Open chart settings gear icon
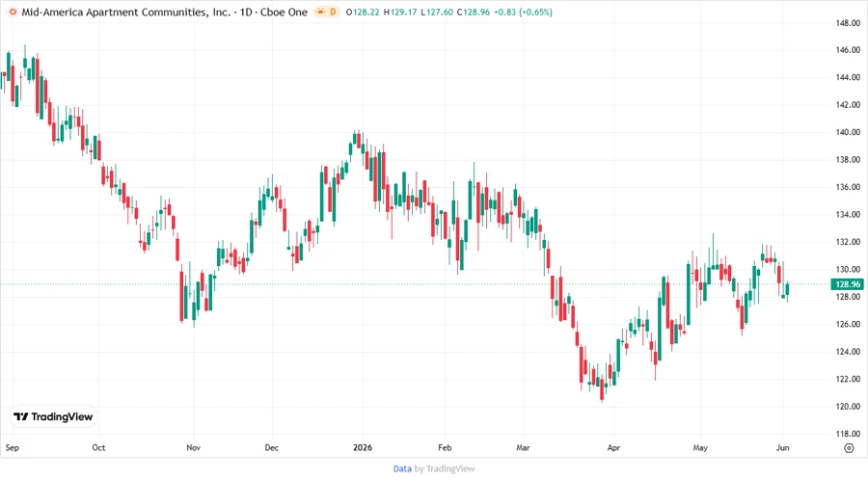 tap(849, 448)
